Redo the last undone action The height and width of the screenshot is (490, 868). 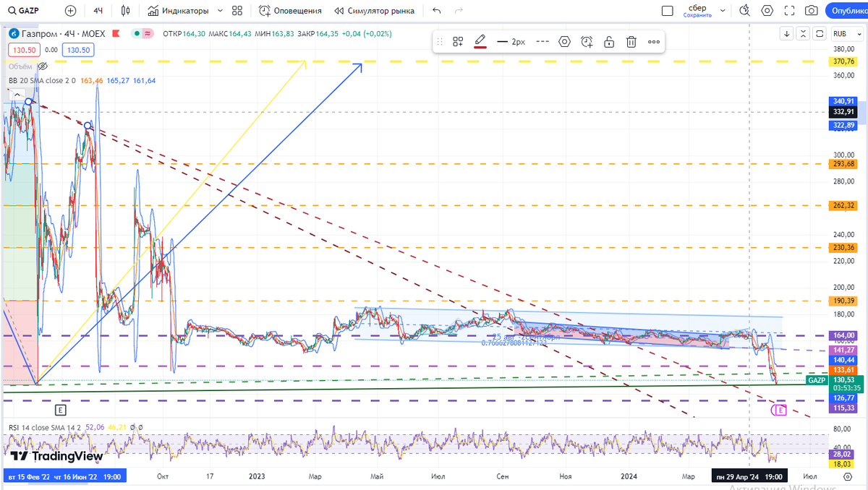458,11
